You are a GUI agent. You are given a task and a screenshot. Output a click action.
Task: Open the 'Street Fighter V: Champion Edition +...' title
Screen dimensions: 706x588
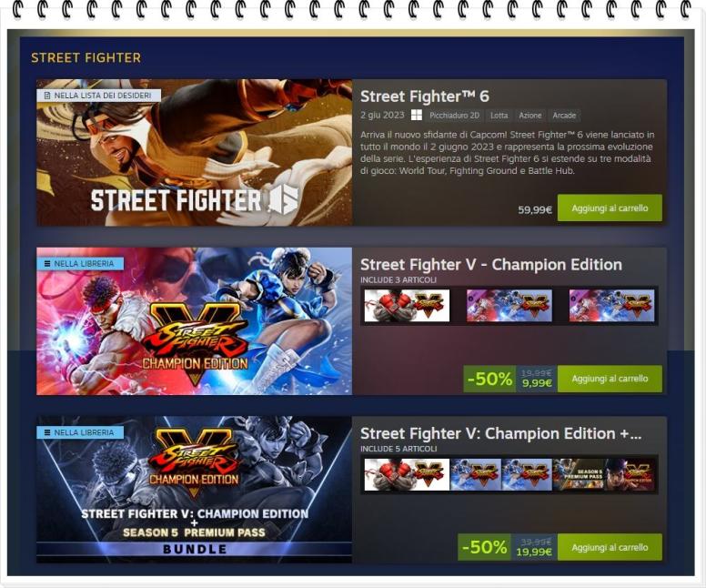tap(500, 433)
